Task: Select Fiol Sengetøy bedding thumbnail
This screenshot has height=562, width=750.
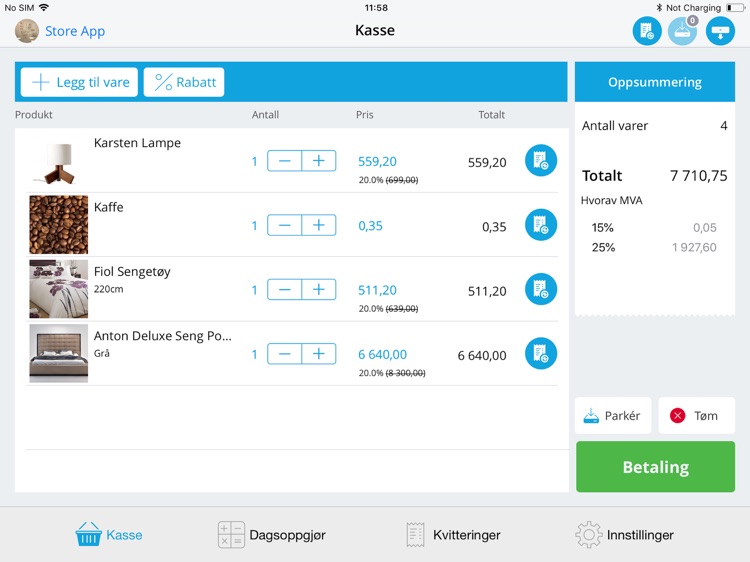Action: click(x=58, y=289)
